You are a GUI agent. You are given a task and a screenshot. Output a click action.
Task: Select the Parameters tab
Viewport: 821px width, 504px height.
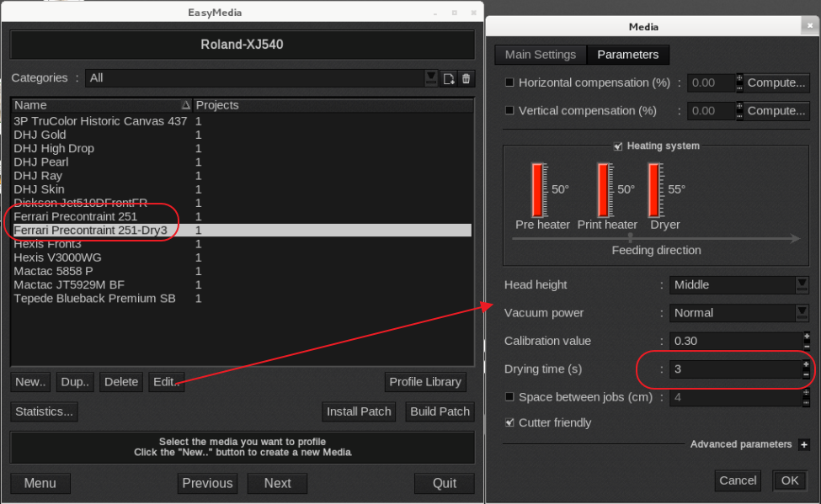627,54
